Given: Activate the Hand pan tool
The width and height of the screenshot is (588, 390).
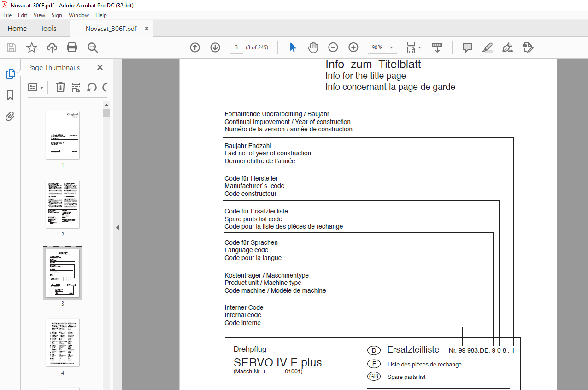Looking at the screenshot, I should click(313, 47).
